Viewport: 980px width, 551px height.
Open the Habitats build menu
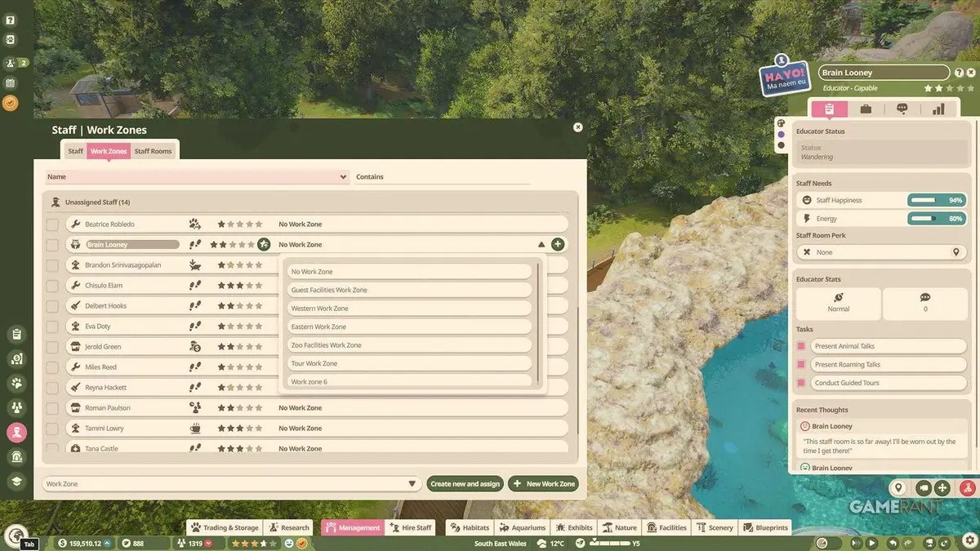coord(470,527)
